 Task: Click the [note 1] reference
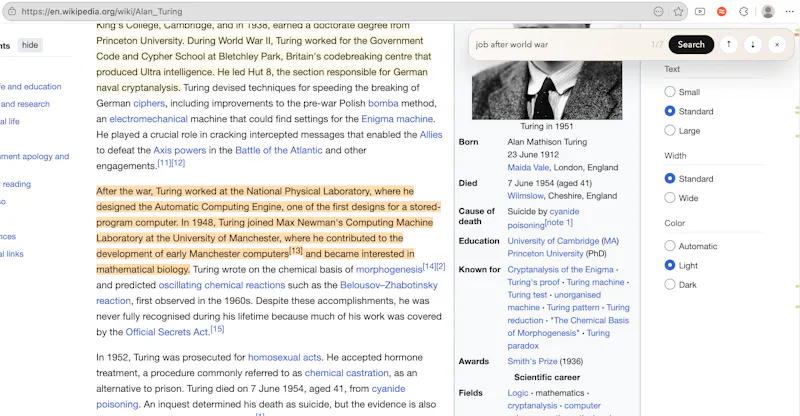pos(559,223)
